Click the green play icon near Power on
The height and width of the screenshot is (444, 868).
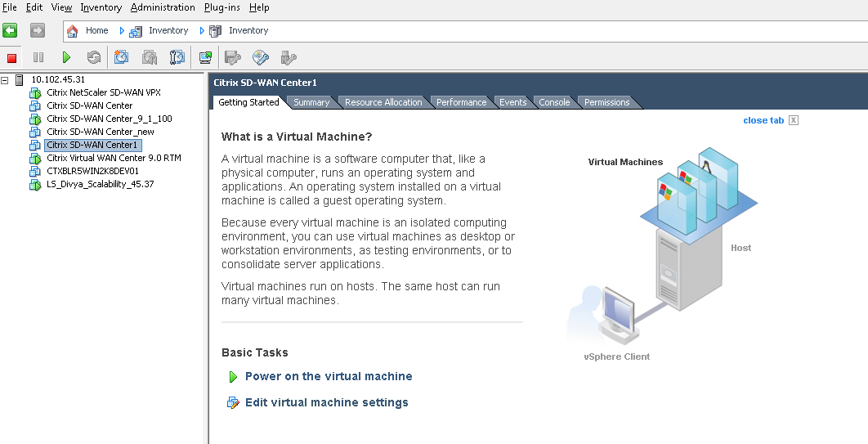233,377
